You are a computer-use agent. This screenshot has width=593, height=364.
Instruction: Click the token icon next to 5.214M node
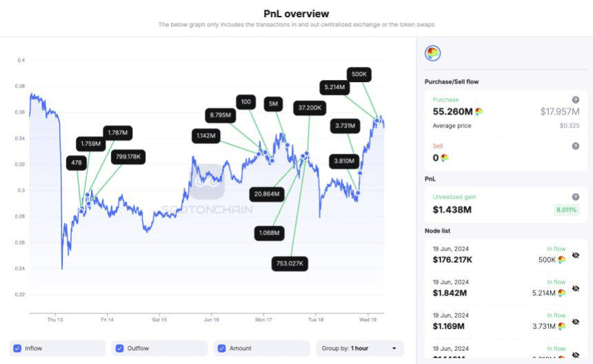[x=562, y=293]
